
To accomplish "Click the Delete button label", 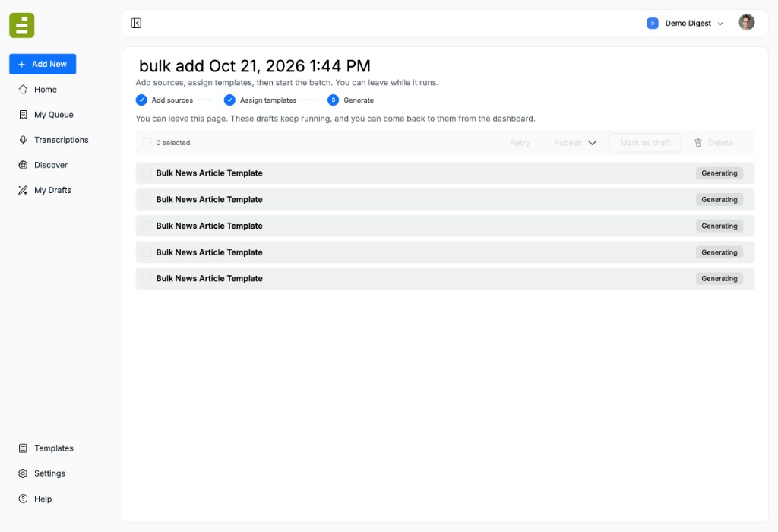I will 720,143.
